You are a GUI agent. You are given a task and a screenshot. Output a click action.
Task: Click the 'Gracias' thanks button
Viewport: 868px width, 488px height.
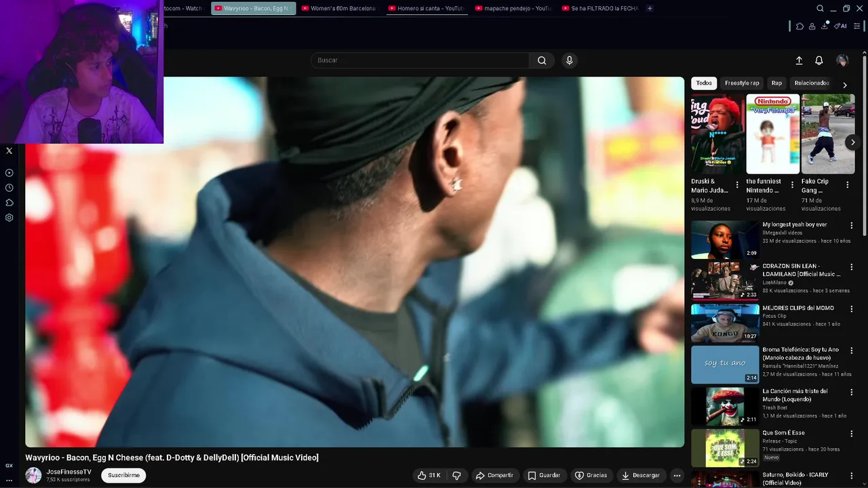(x=591, y=475)
